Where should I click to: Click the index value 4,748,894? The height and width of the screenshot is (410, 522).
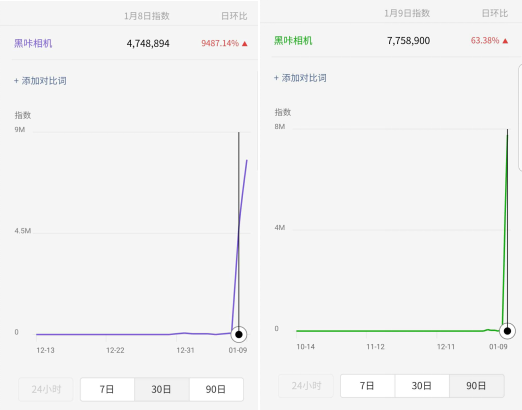(148, 43)
